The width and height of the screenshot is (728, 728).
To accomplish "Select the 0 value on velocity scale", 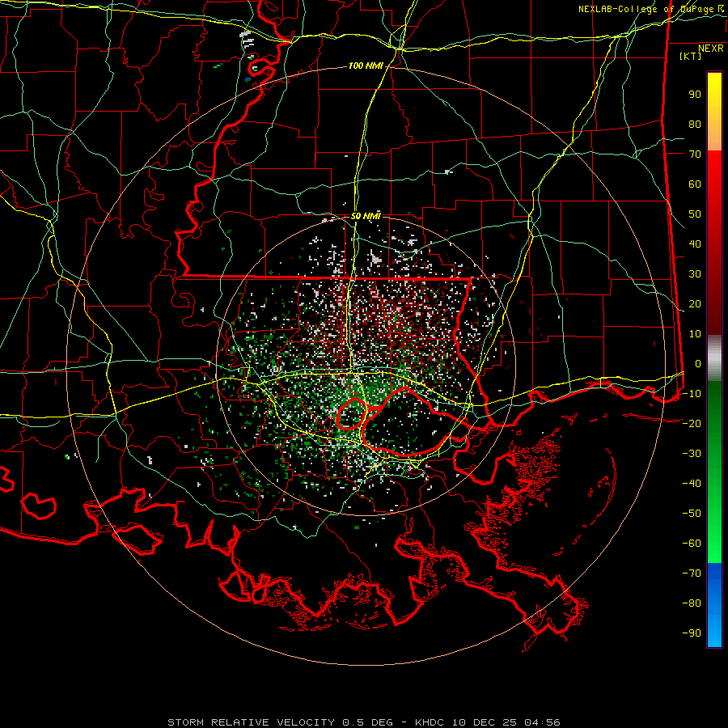I will click(x=698, y=364).
